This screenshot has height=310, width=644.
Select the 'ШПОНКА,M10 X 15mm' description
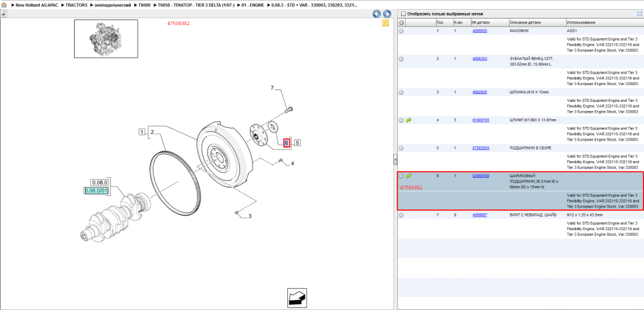click(x=529, y=92)
